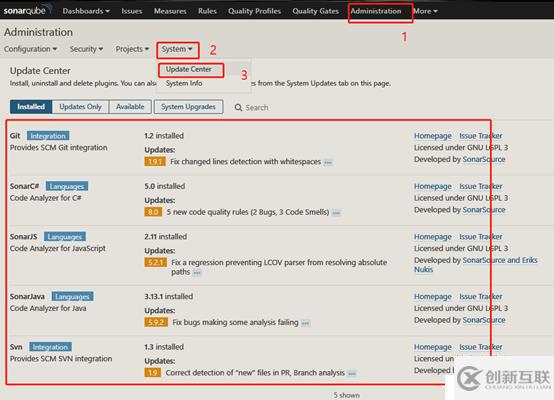The height and width of the screenshot is (400, 554).
Task: Expand ellipsis after Git 1.9.1 update note
Action: pos(328,163)
